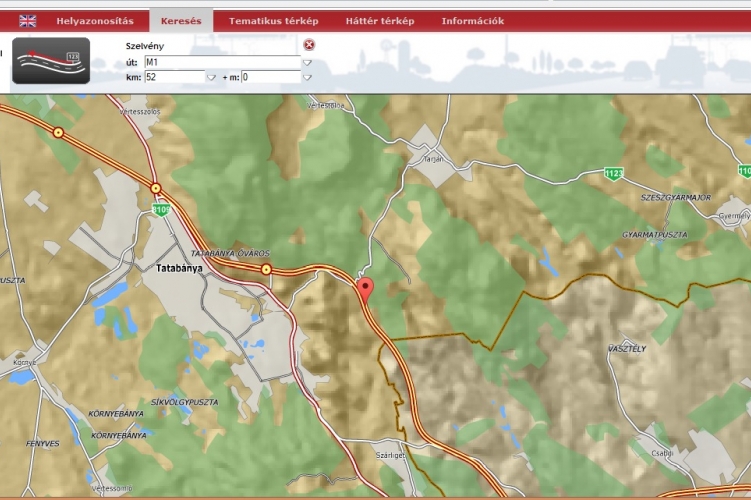Click the British flag language icon
The height and width of the screenshot is (500, 751).
tap(27, 21)
